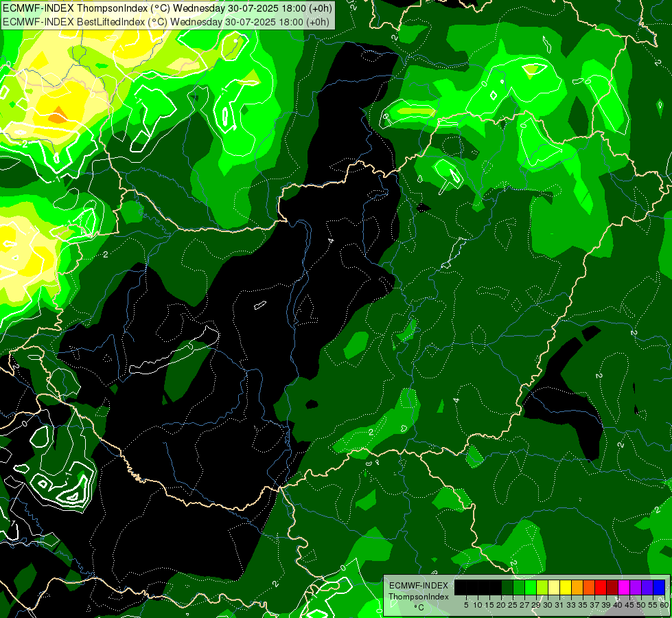Click the ThompsonIndex title line at top
The image size is (672, 618).
point(167,8)
